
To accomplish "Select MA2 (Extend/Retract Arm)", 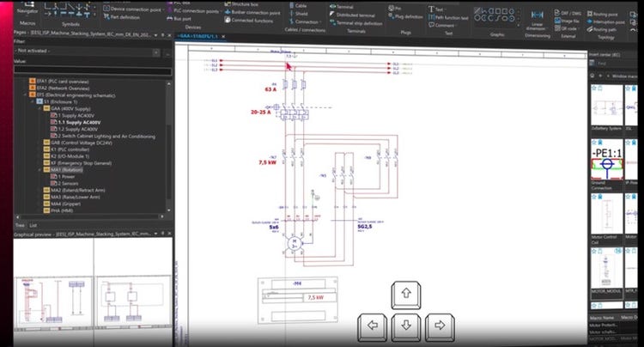I will click(75, 190).
